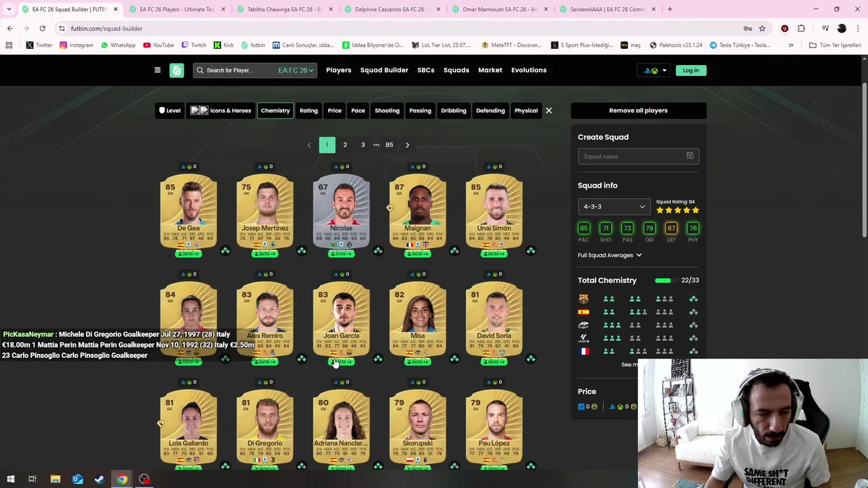Toggle the Level filter

pyautogui.click(x=170, y=110)
